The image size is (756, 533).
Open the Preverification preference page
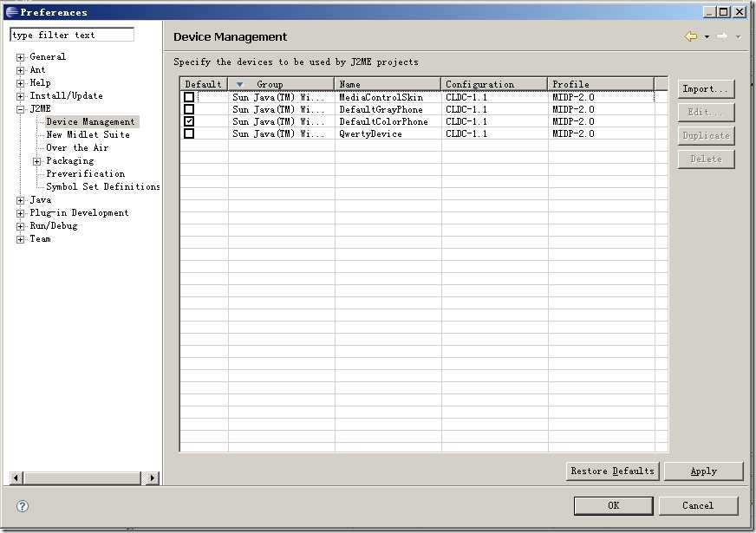tap(85, 174)
